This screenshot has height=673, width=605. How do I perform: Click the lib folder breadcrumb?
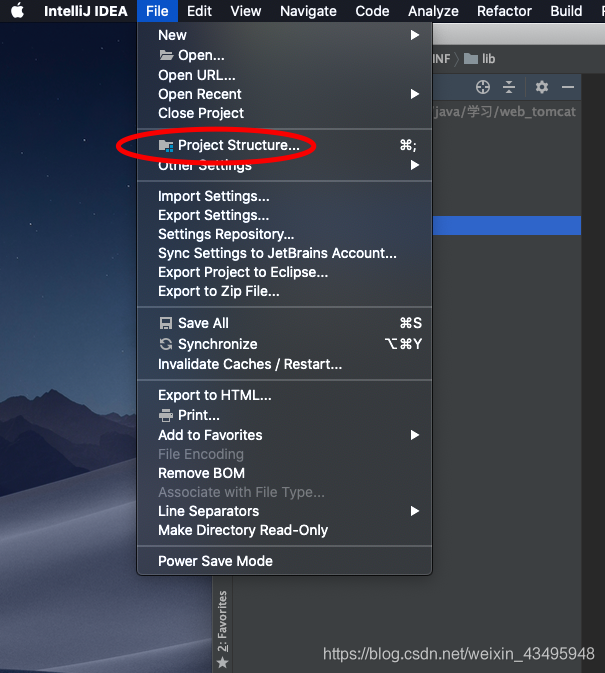click(480, 59)
